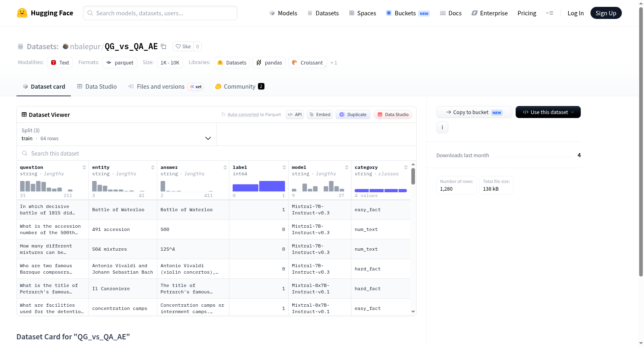Open Models in the top navigation

pyautogui.click(x=283, y=13)
